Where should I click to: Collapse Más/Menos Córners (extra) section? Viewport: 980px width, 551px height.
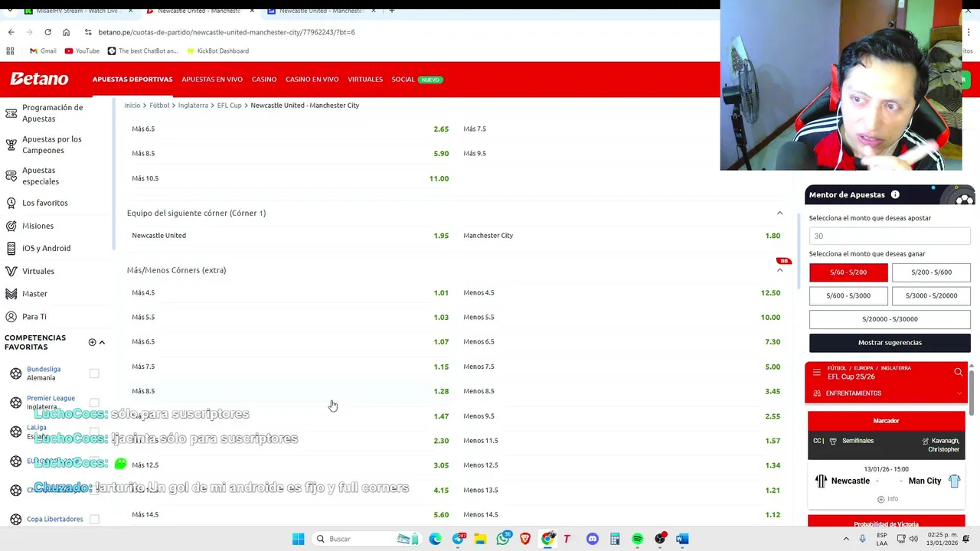pyautogui.click(x=779, y=270)
